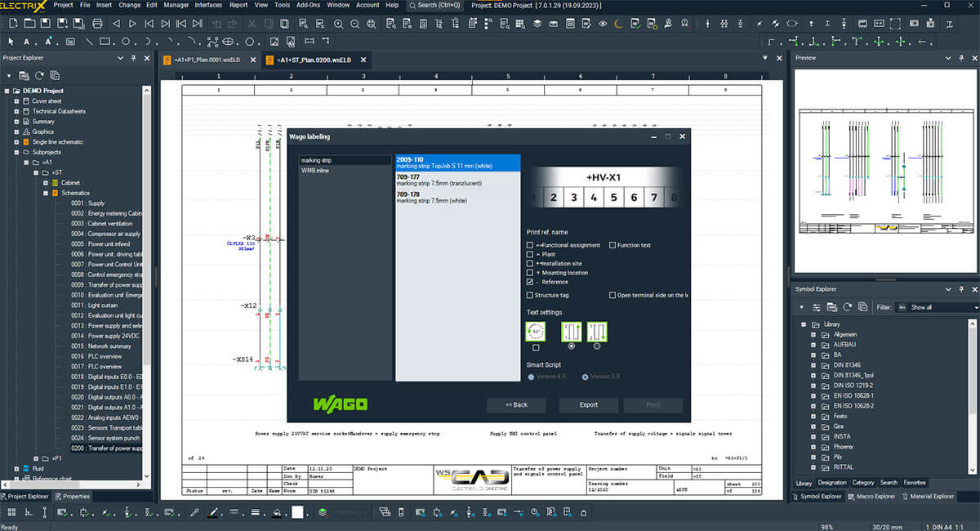Image resolution: width=980 pixels, height=531 pixels.
Task: Enable the Structure tag checkbox
Action: click(x=530, y=295)
